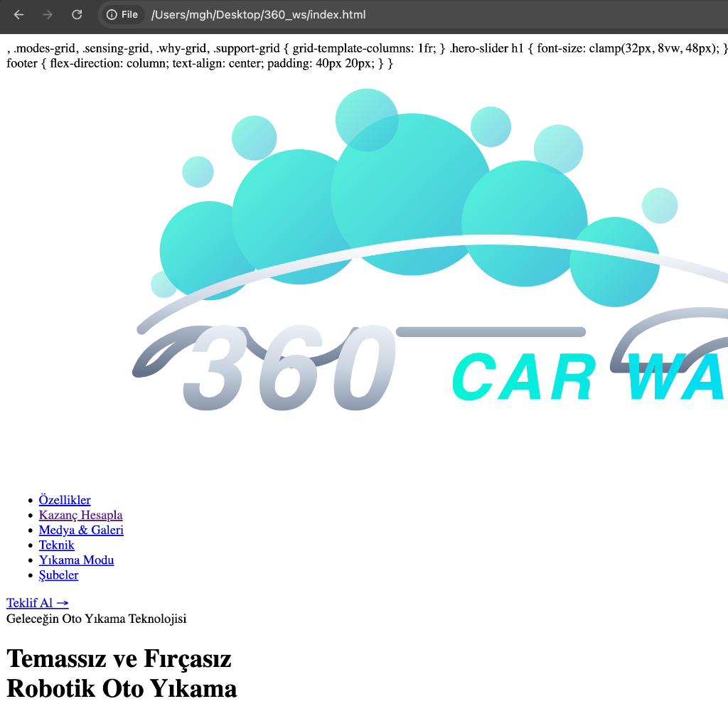Click the heading line Robotik Oto Yıkama
The image size is (728, 721).
point(122,688)
